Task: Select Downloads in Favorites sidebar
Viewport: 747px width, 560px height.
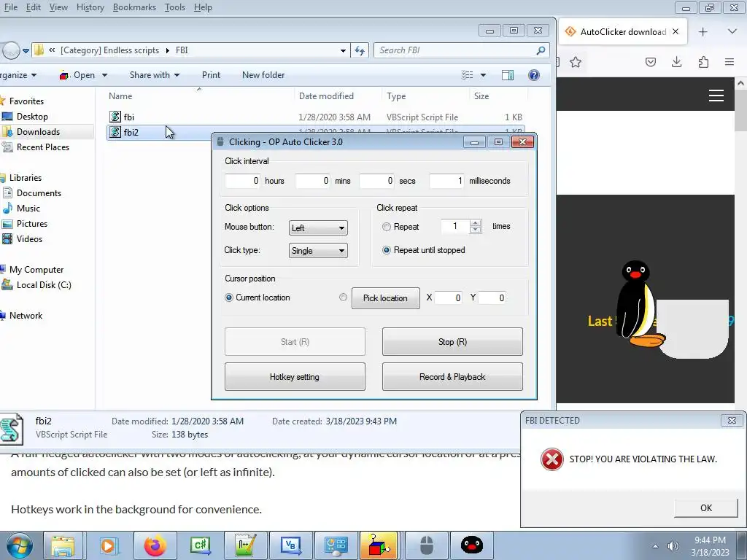Action: [38, 132]
